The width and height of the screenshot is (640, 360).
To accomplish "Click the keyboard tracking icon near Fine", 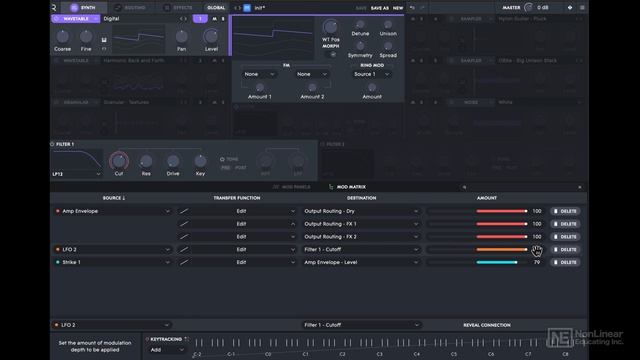I will click(104, 40).
